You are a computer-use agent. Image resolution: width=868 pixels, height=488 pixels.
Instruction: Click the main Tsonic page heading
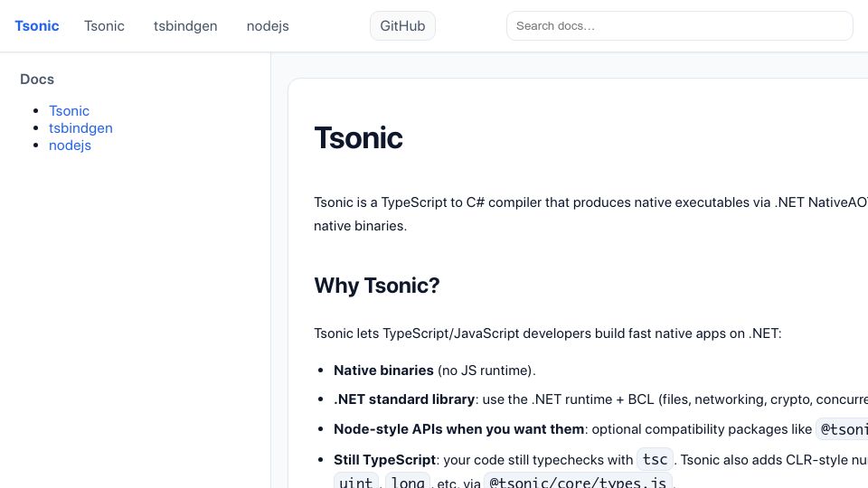(358, 137)
